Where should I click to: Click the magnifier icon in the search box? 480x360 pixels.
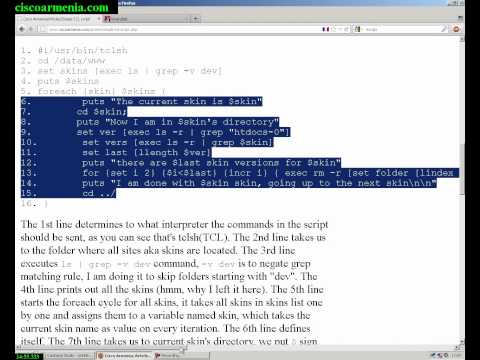click(x=444, y=29)
